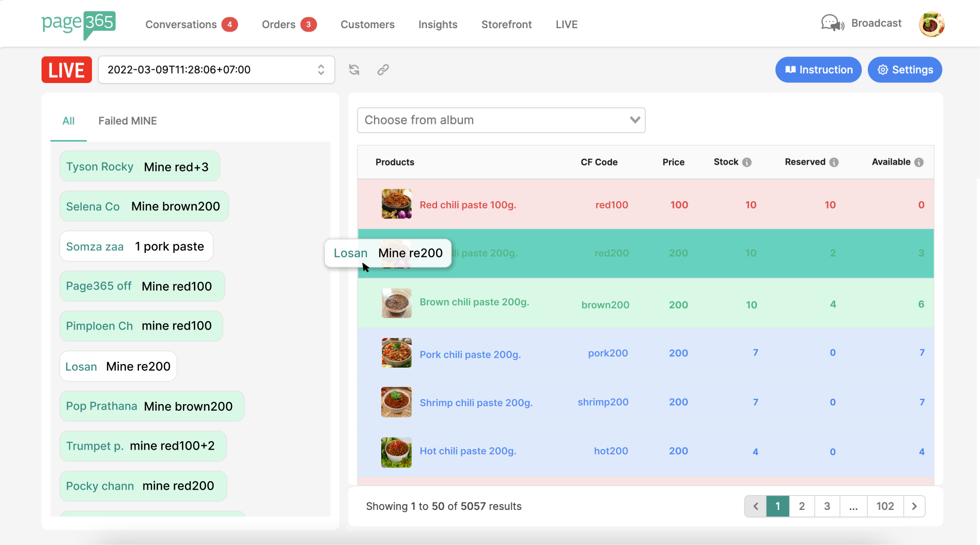This screenshot has width=980, height=545.
Task: Click the copy link chain icon
Action: [383, 70]
